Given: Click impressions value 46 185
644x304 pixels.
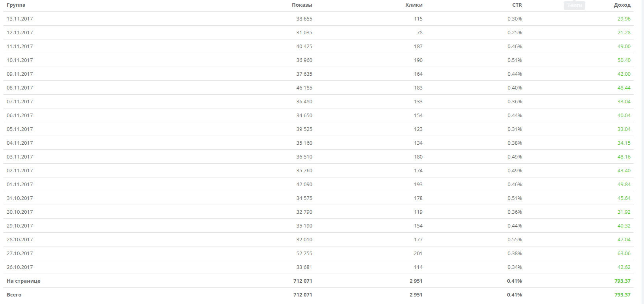Looking at the screenshot, I should [304, 88].
